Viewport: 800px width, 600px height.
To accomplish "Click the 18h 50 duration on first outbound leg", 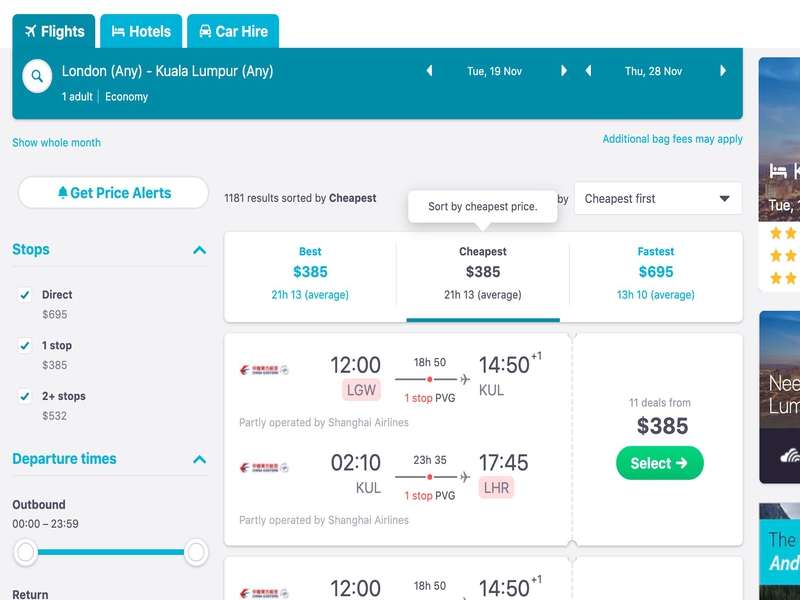I will pos(430,363).
